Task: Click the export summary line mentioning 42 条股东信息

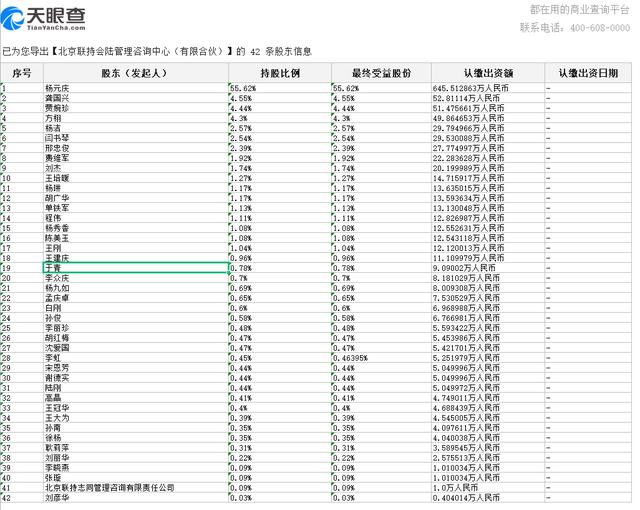Action: click(157, 51)
